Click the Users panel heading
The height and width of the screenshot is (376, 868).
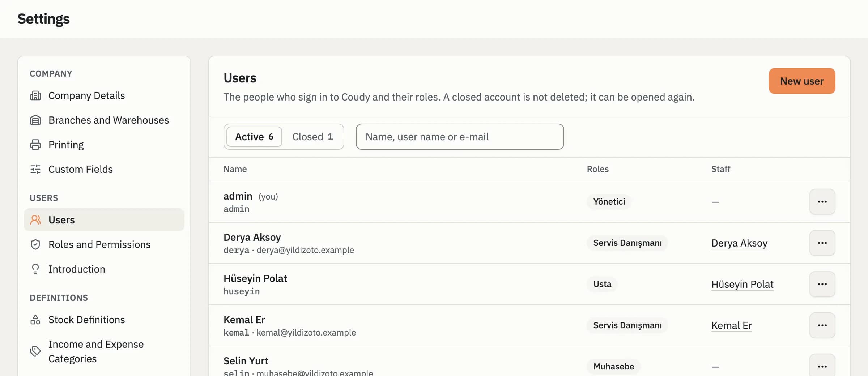(240, 78)
